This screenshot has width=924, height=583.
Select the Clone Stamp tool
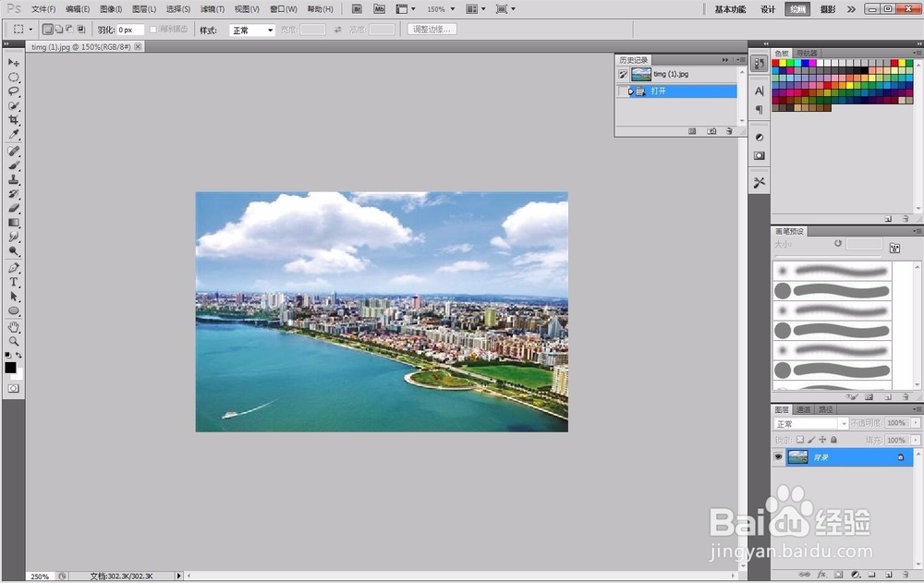pos(14,179)
